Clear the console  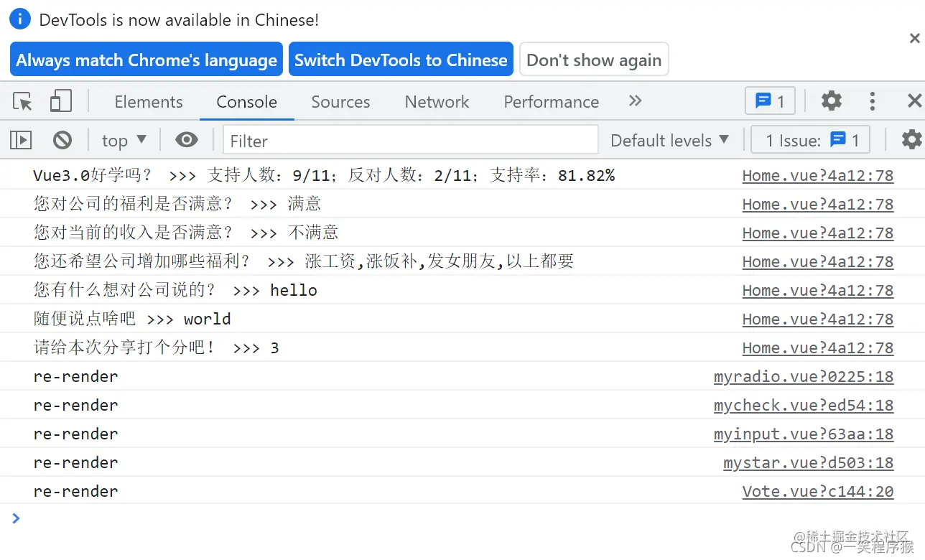(62, 140)
